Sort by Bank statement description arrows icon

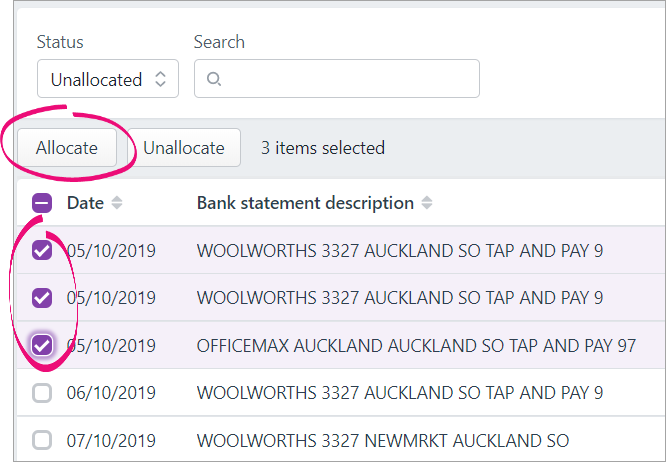click(x=427, y=203)
